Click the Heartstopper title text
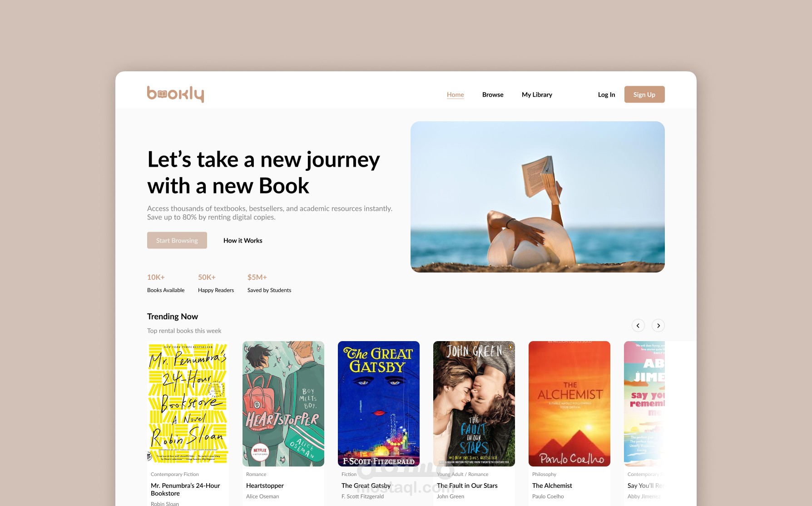 [x=265, y=486]
